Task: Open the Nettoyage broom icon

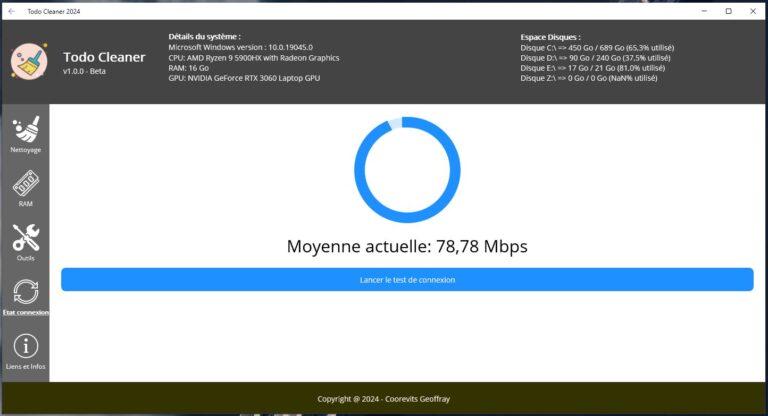Action: (x=26, y=129)
